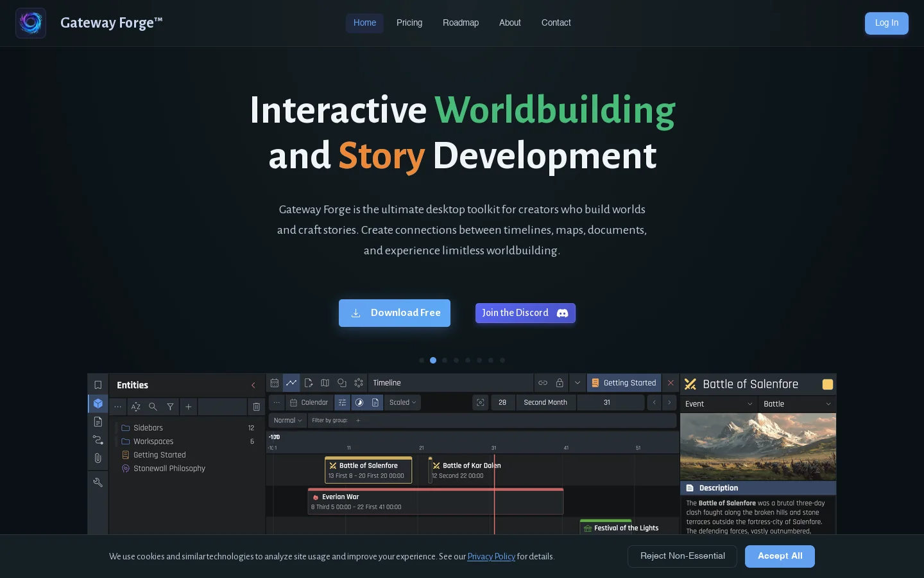Viewport: 924px width, 578px height.
Task: Select the Everian War timeline event
Action: [436, 502]
